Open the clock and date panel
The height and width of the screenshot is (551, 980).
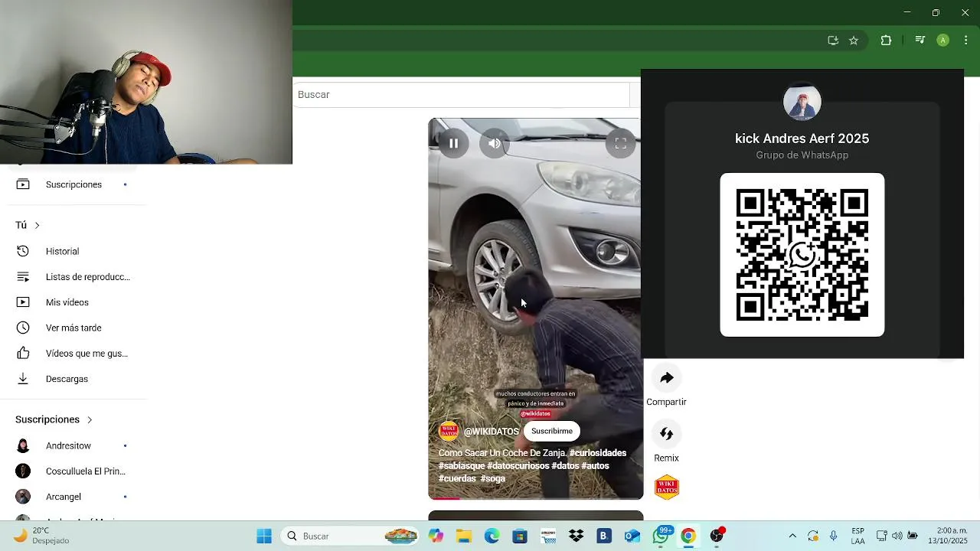coord(948,536)
